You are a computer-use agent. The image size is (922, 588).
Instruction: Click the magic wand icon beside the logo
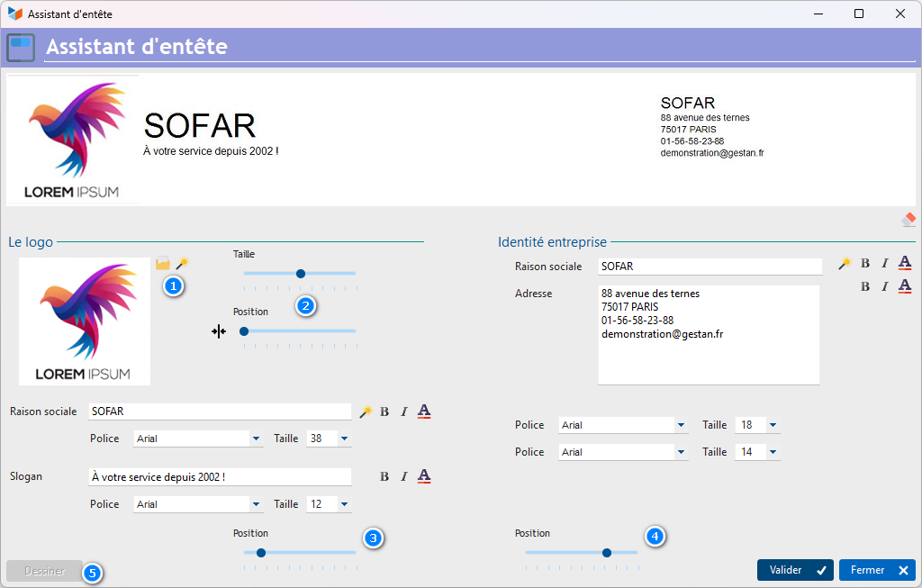click(182, 263)
